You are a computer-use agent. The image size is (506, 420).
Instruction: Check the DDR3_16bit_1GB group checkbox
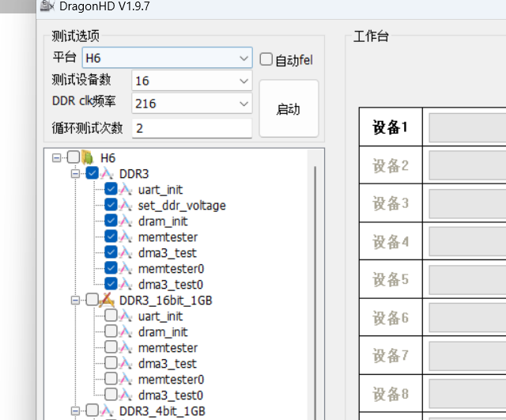pos(93,300)
